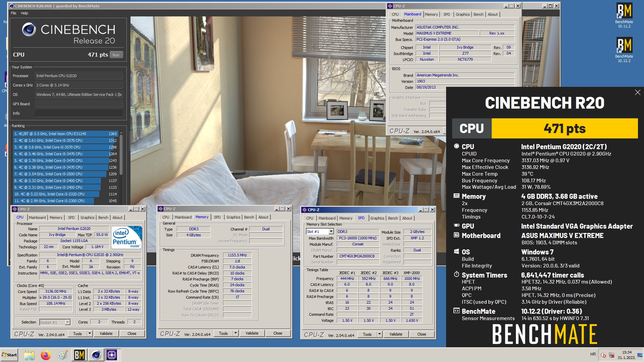Open SPD tab in CPU-Z Memory window
The width and height of the screenshot is (644, 362).
[217, 217]
